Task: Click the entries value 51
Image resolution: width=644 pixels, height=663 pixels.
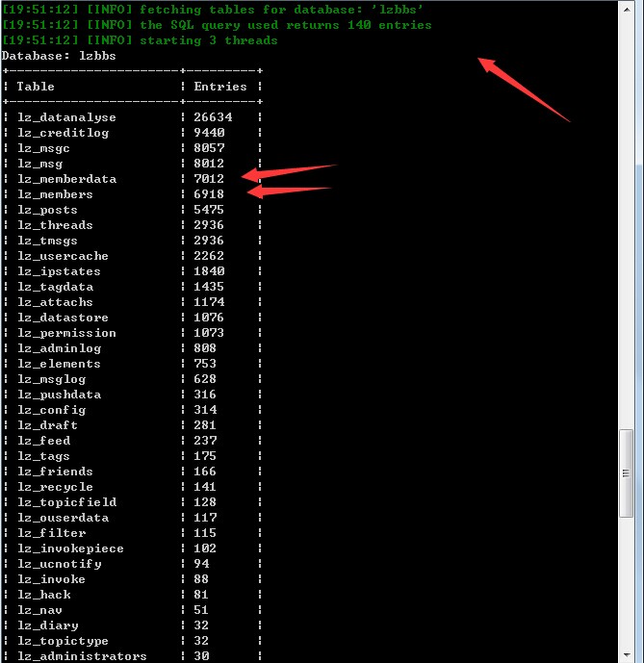Action: 201,610
